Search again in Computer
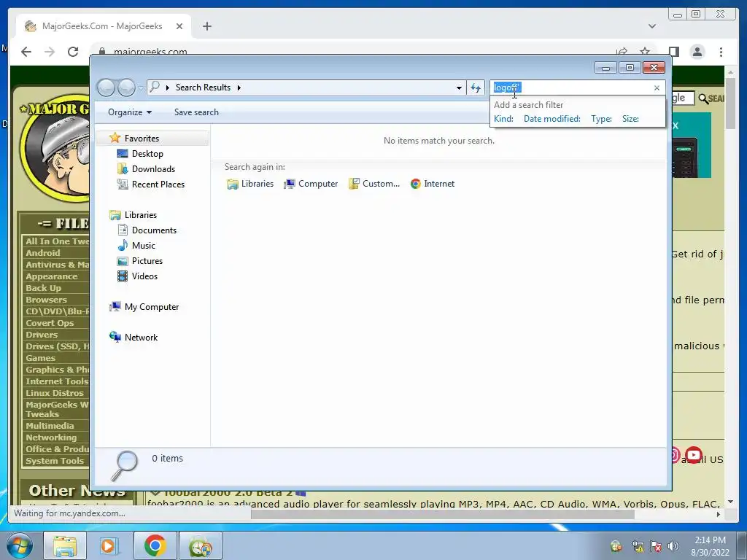 [311, 184]
